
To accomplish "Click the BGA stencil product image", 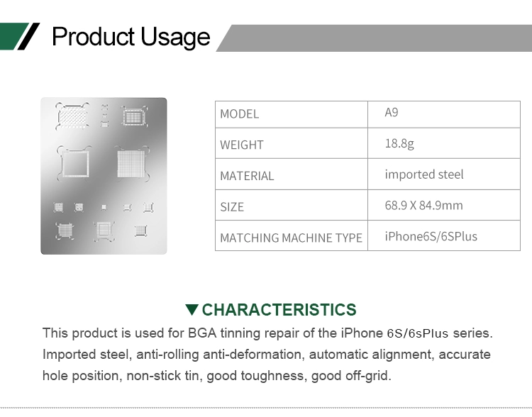I will tap(104, 176).
